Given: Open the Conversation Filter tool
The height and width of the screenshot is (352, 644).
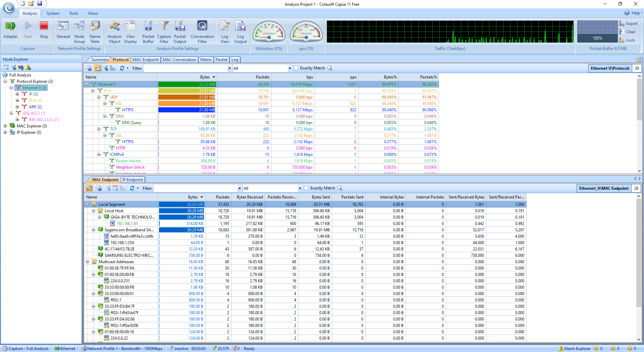Looking at the screenshot, I should (202, 32).
